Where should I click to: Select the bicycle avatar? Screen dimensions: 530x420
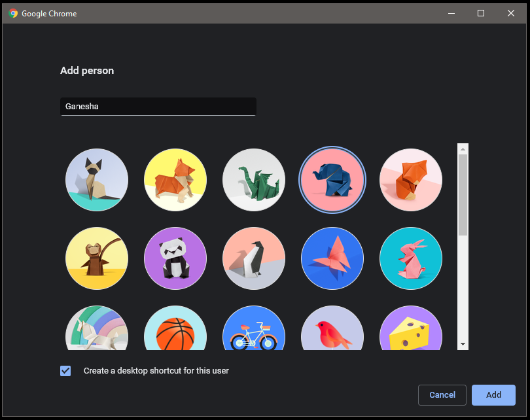click(254, 328)
